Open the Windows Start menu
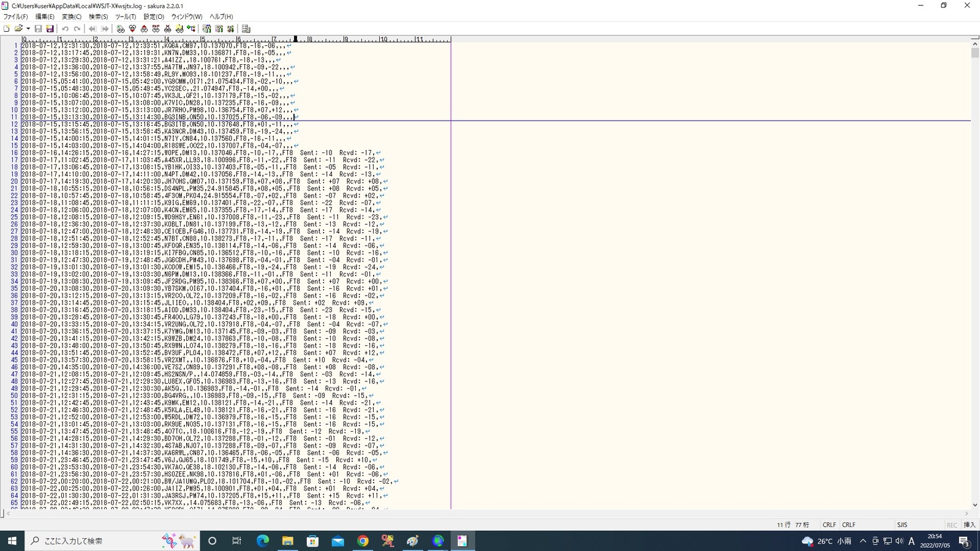Screen dimensions: 980x551 [x=12, y=541]
